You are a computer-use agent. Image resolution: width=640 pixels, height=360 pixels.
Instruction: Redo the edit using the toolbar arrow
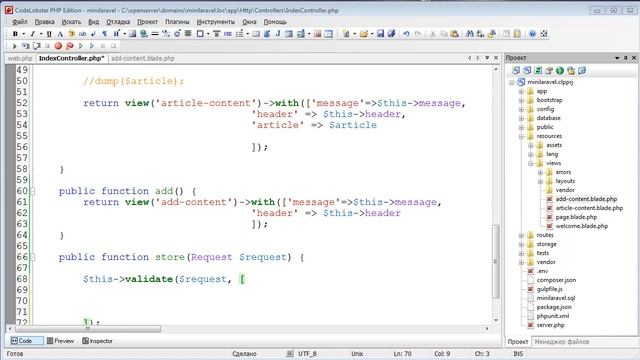(x=418, y=34)
